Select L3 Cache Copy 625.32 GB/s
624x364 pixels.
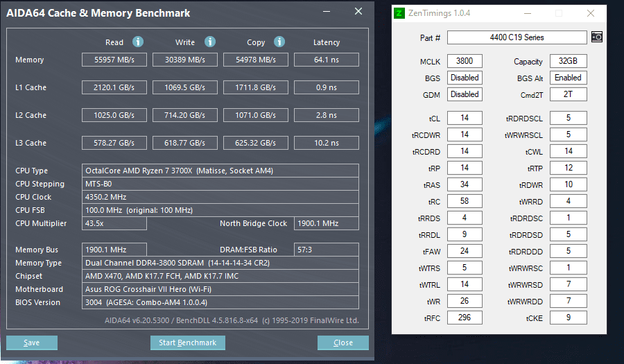coord(255,143)
